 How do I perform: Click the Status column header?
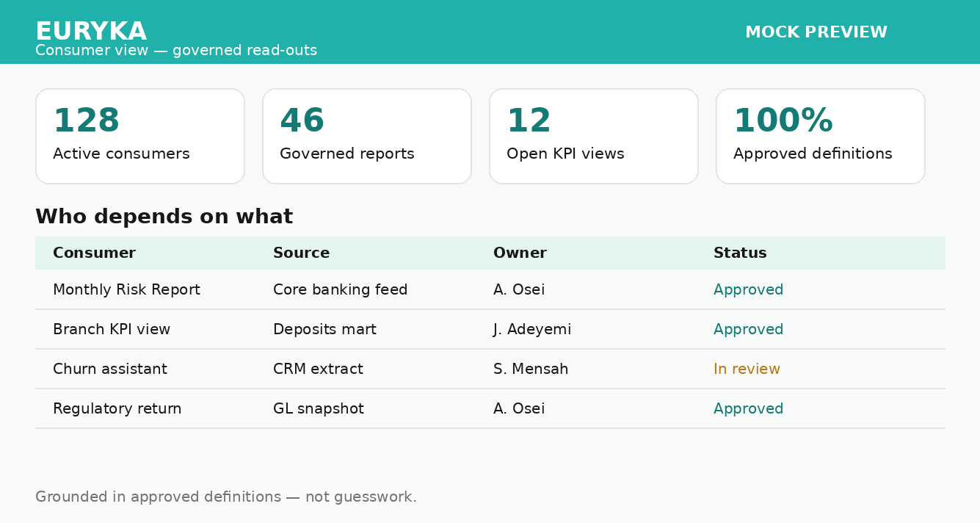coord(740,253)
